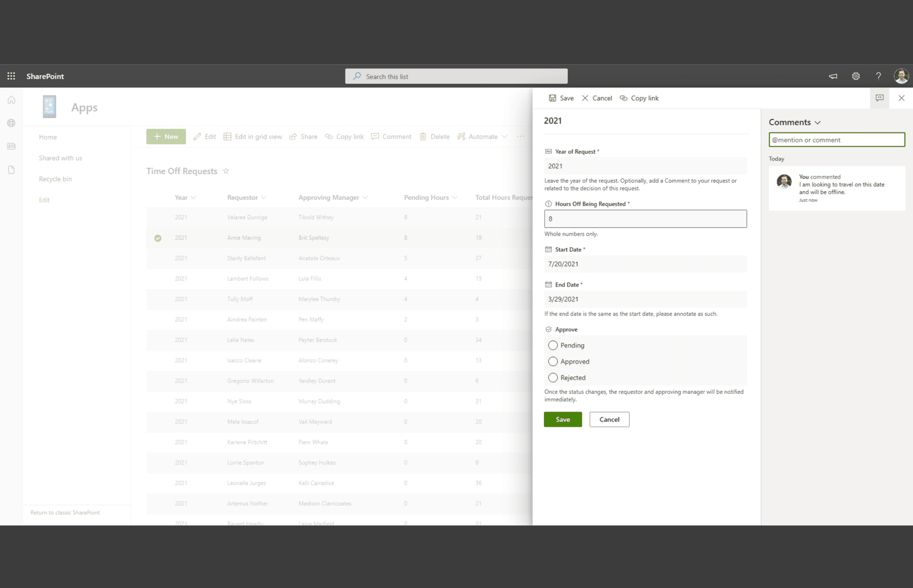913x588 pixels.
Task: Open the help question mark icon
Action: (878, 76)
